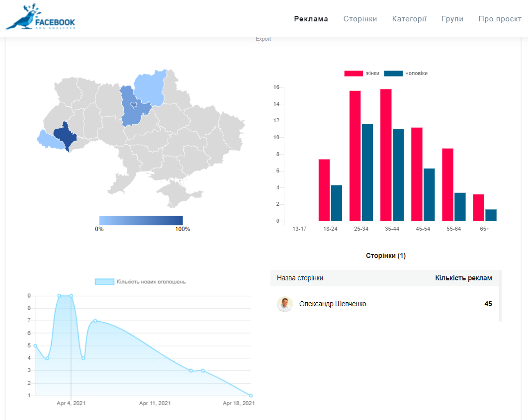Click the Facebook Ads Analyzer bird logo

coord(40,18)
